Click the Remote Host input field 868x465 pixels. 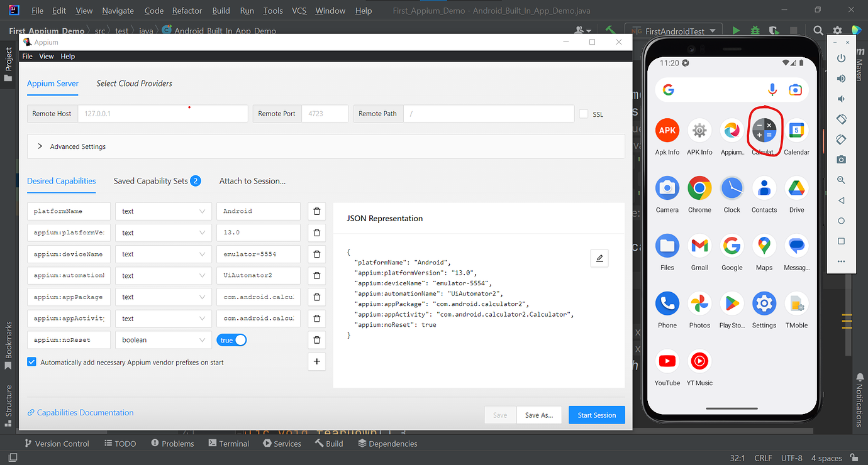[162, 114]
